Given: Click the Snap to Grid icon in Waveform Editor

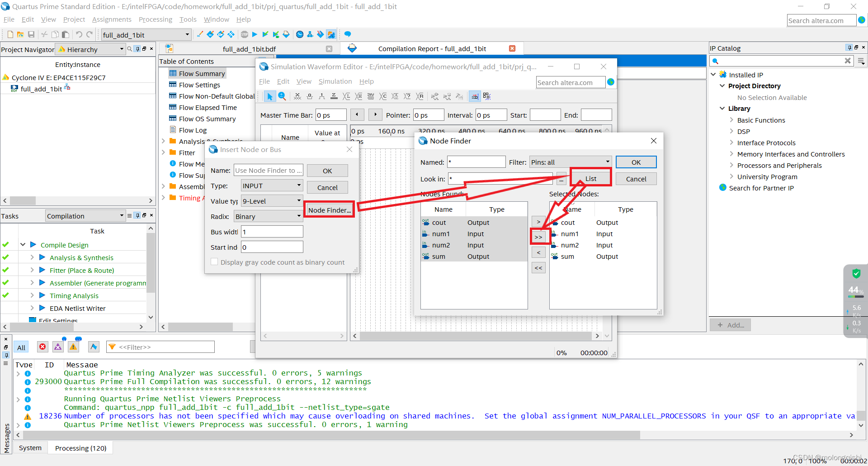Looking at the screenshot, I should [475, 96].
